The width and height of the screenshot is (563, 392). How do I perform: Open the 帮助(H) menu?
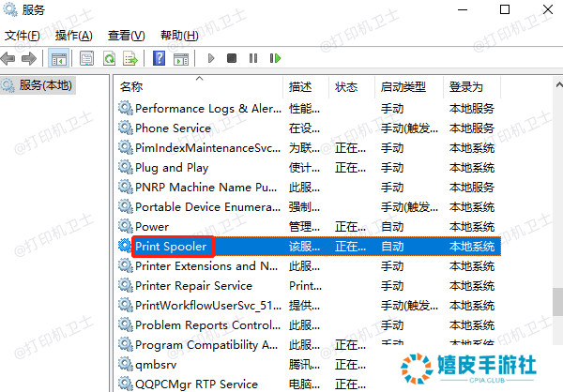179,36
